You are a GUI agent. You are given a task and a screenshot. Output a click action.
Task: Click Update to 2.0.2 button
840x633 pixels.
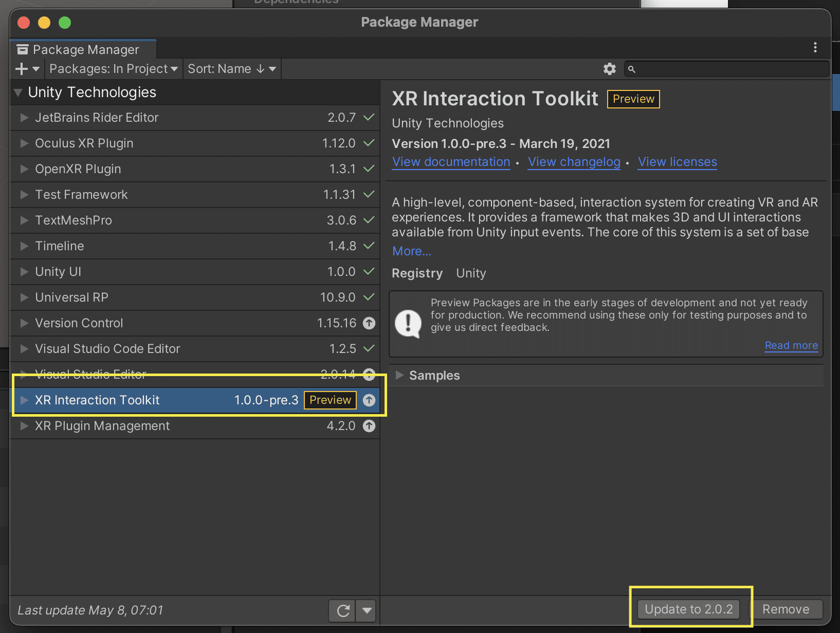[x=688, y=609]
